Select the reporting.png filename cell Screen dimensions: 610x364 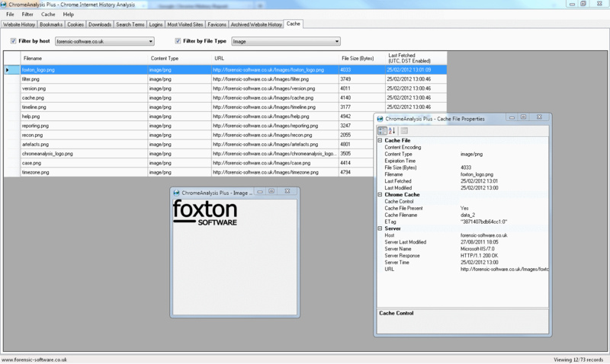click(84, 126)
